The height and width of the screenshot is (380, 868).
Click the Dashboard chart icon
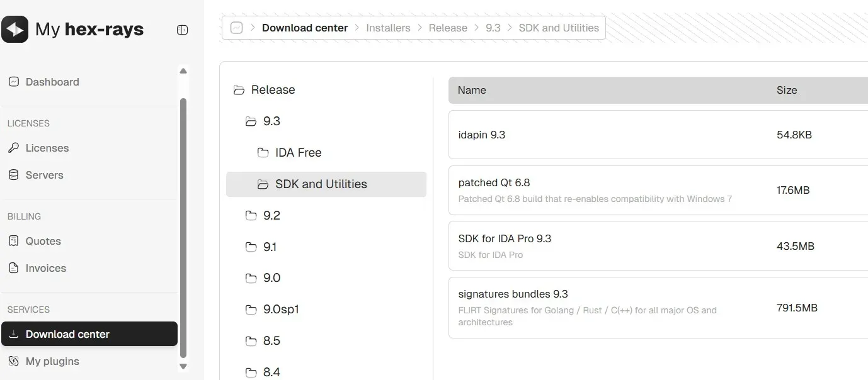(x=14, y=82)
